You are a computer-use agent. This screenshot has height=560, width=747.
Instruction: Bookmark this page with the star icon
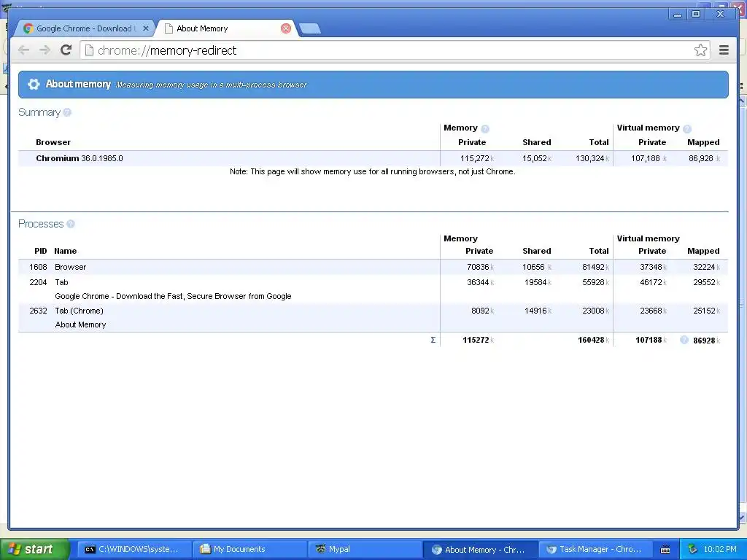700,50
